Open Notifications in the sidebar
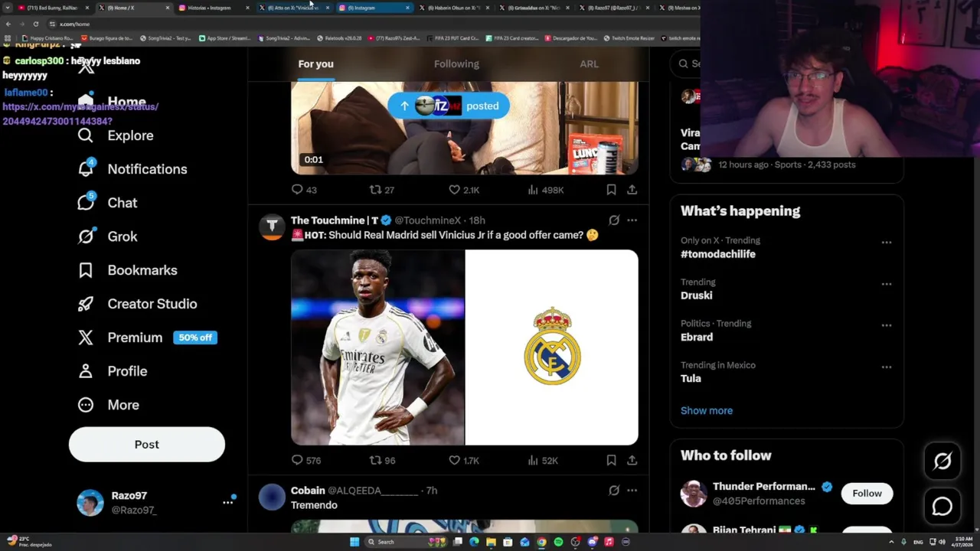The height and width of the screenshot is (551, 980). click(x=132, y=169)
